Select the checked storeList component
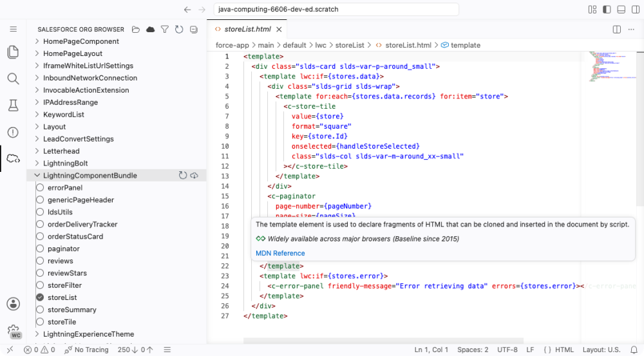The width and height of the screenshot is (644, 356). click(40, 297)
